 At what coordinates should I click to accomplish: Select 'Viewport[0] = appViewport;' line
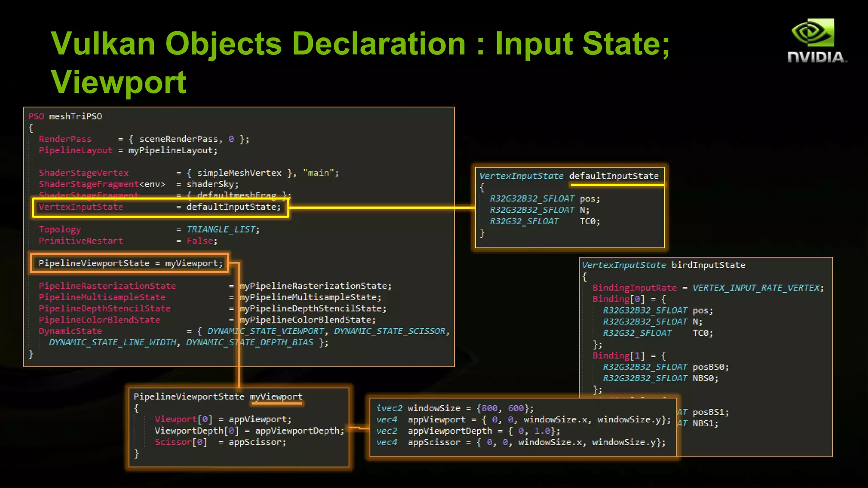coord(223,419)
